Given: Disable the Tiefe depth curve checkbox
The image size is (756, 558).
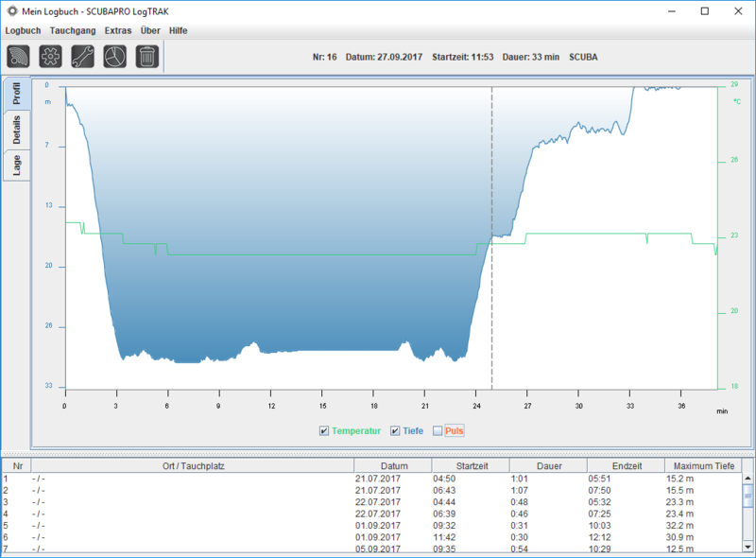Looking at the screenshot, I should 395,431.
